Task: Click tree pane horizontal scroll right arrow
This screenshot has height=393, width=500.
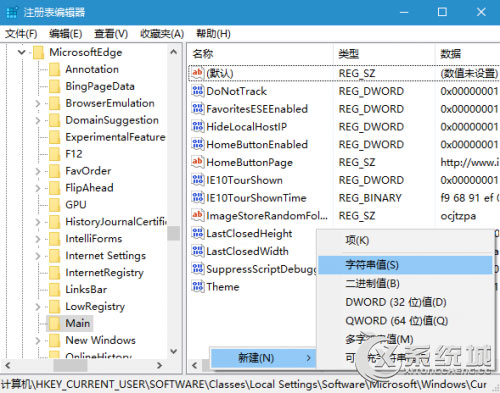Action: pos(160,365)
